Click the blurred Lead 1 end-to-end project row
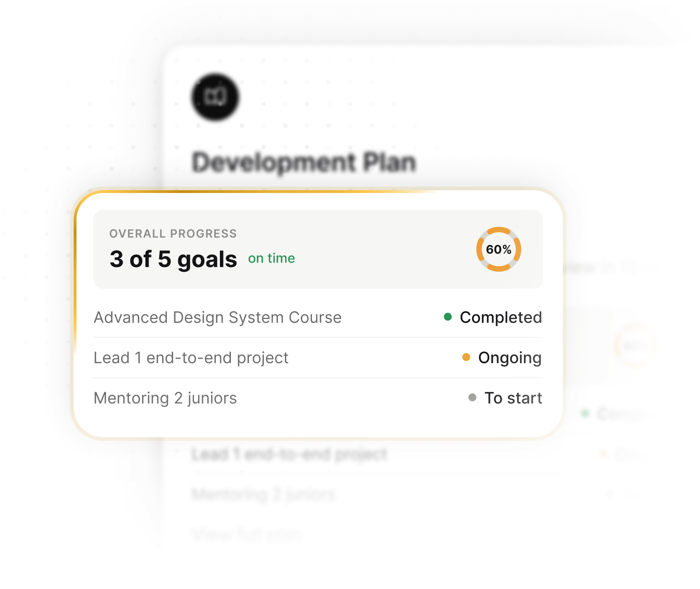700x589 pixels. (289, 454)
